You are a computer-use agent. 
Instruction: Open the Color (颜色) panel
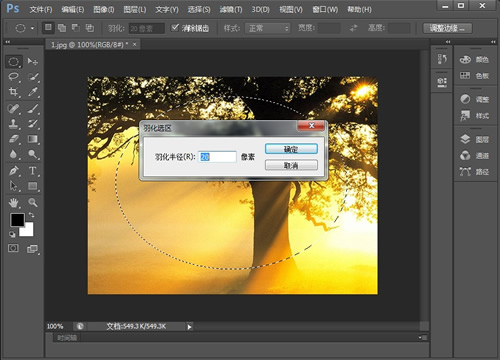tap(474, 59)
